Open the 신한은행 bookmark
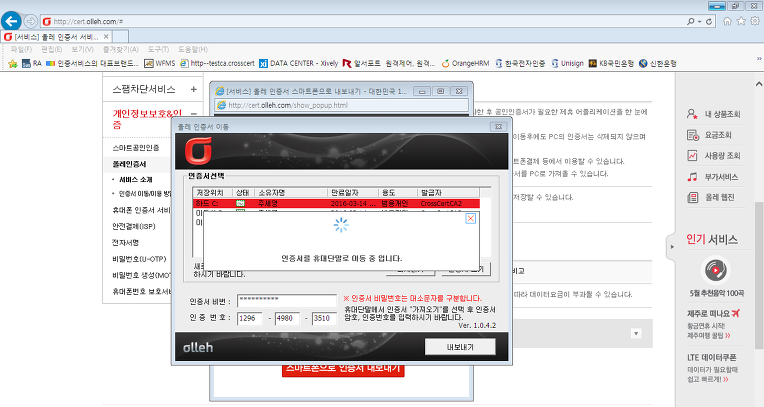764x407 pixels. tap(657, 63)
